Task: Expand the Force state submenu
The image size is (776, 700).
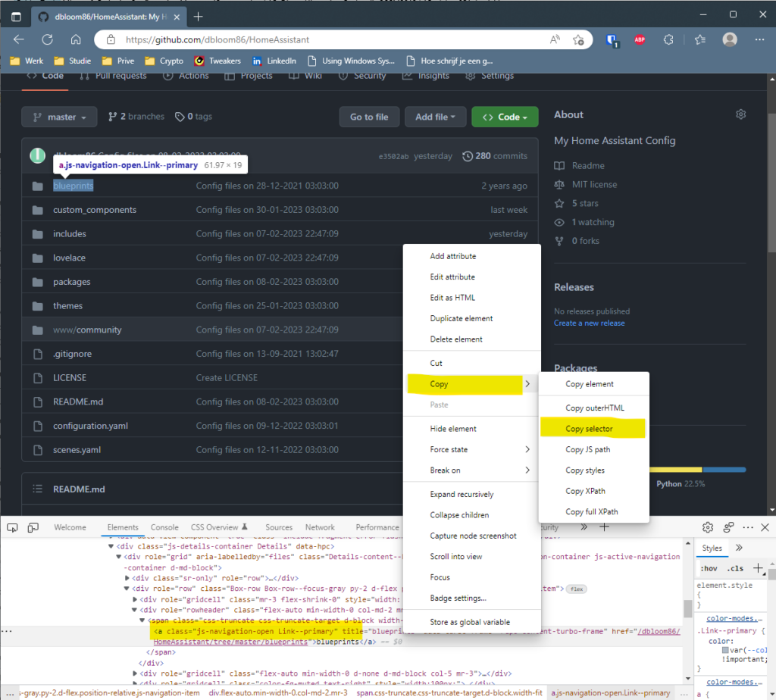Action: coord(471,449)
